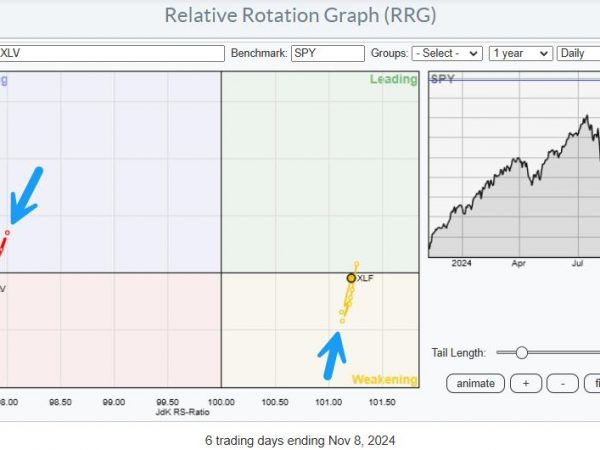600x450 pixels.
Task: Click the Relative Rotation Graph (RRG) title
Action: (300, 15)
